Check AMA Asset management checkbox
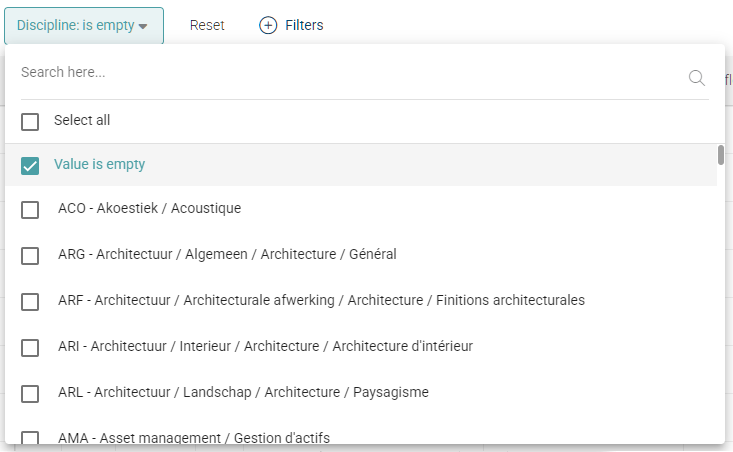The width and height of the screenshot is (733, 452). (30, 438)
